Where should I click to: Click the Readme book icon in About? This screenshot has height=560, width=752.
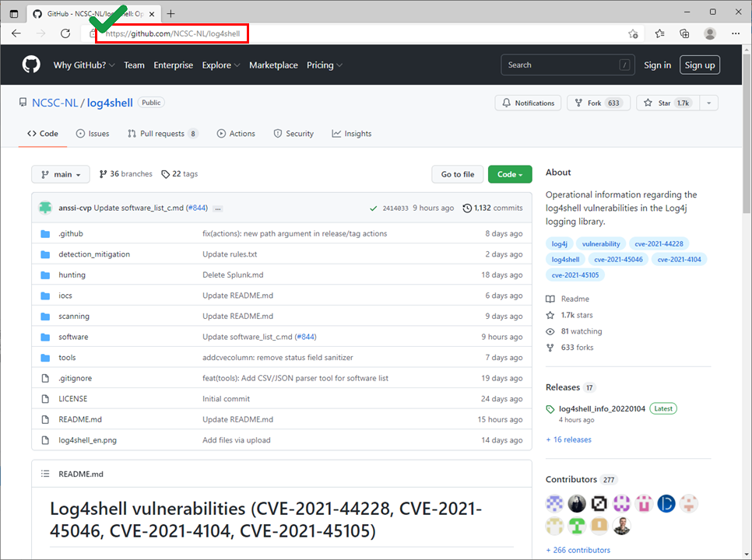click(550, 299)
